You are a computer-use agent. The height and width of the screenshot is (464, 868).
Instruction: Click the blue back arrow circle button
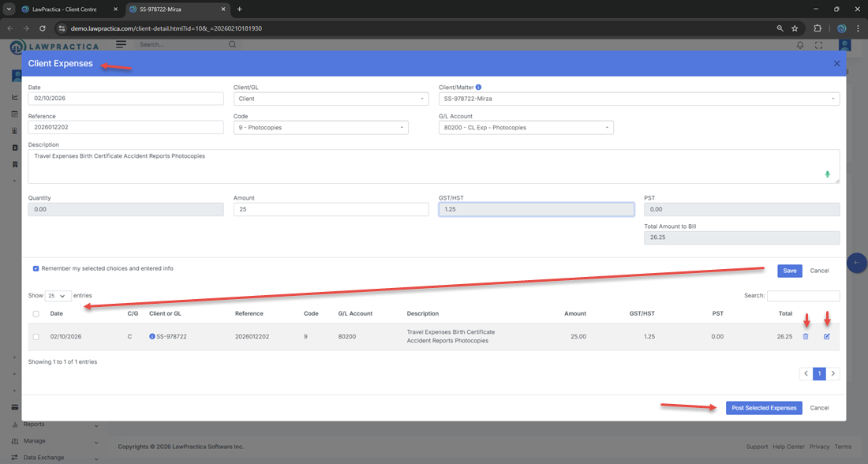[857, 263]
